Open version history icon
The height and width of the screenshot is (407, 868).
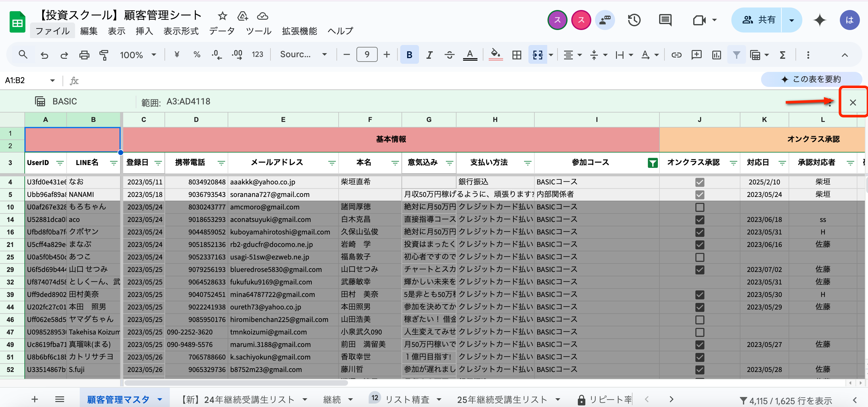pyautogui.click(x=634, y=20)
